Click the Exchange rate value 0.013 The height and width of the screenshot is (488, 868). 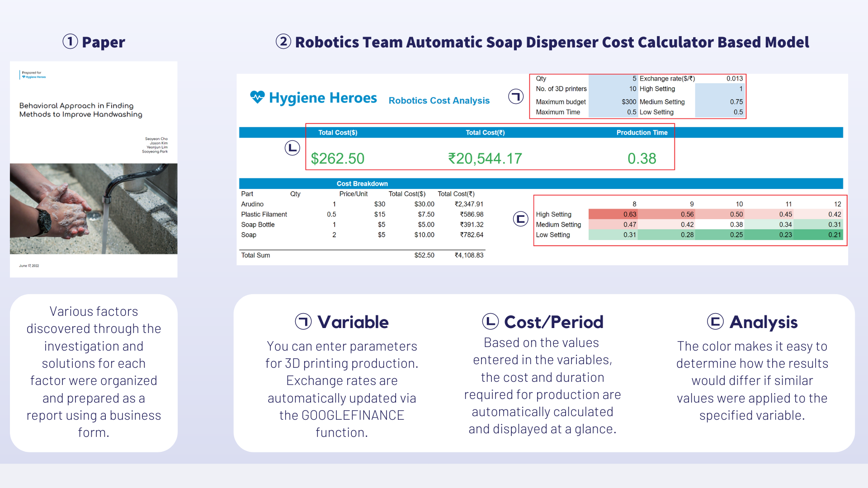(734, 79)
